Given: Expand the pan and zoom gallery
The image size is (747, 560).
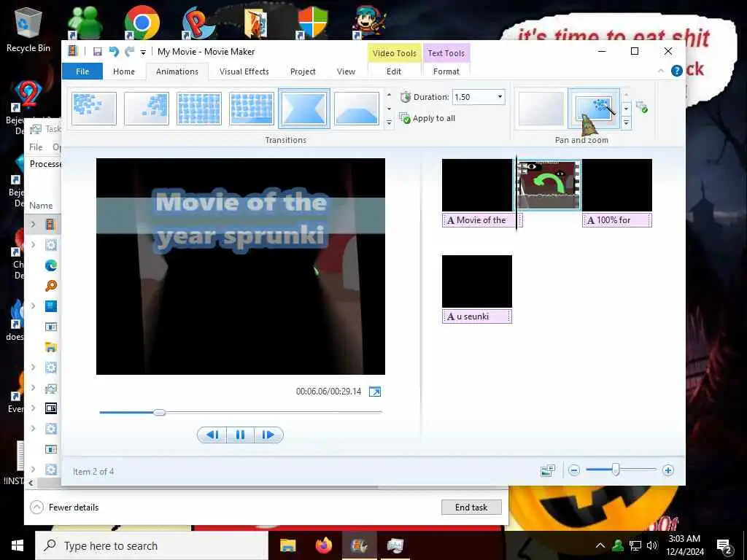Looking at the screenshot, I should 626,122.
